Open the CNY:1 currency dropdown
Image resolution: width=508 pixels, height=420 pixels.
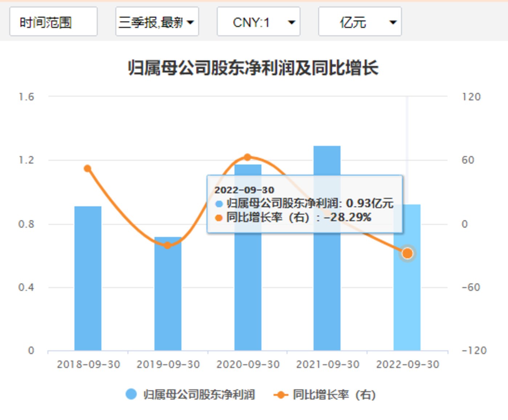[x=258, y=22]
